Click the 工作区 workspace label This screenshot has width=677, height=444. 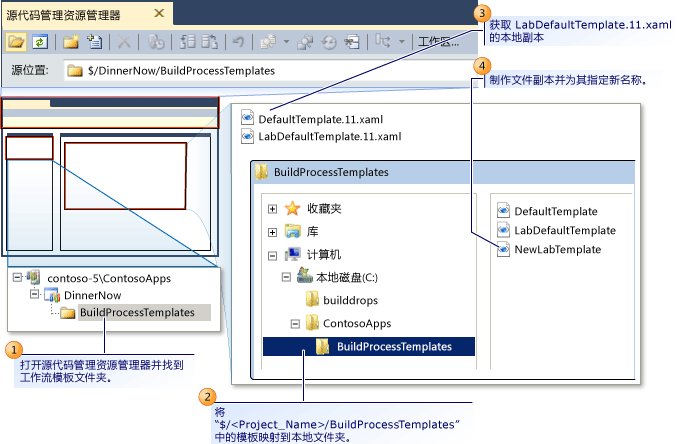[438, 42]
